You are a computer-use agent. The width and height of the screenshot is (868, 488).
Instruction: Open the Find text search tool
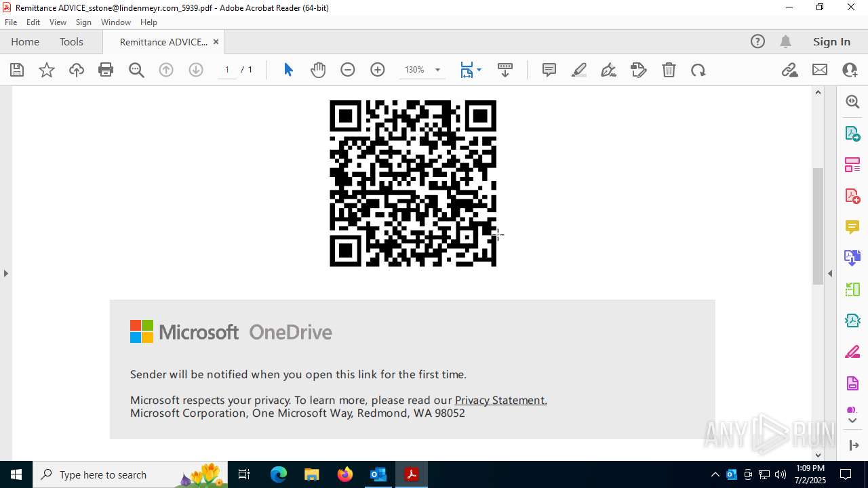click(x=136, y=70)
